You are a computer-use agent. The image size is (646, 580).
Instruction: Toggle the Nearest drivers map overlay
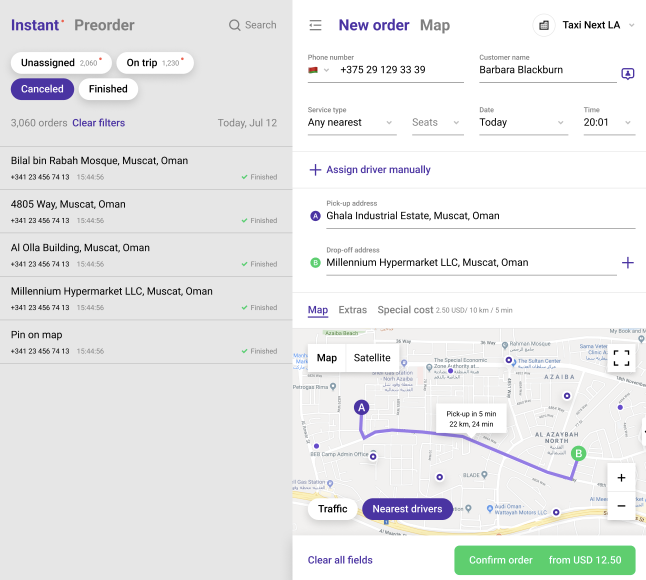(x=407, y=509)
